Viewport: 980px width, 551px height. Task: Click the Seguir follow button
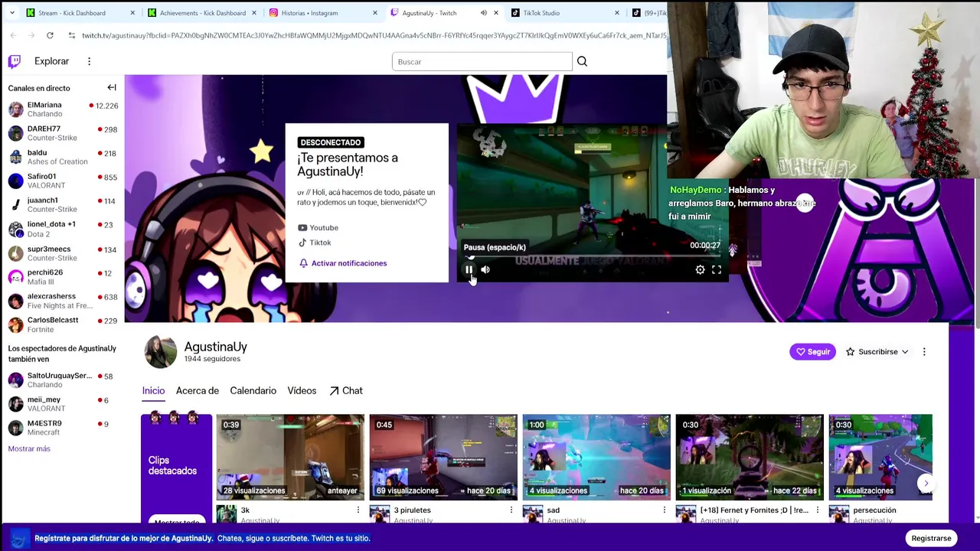(x=812, y=351)
